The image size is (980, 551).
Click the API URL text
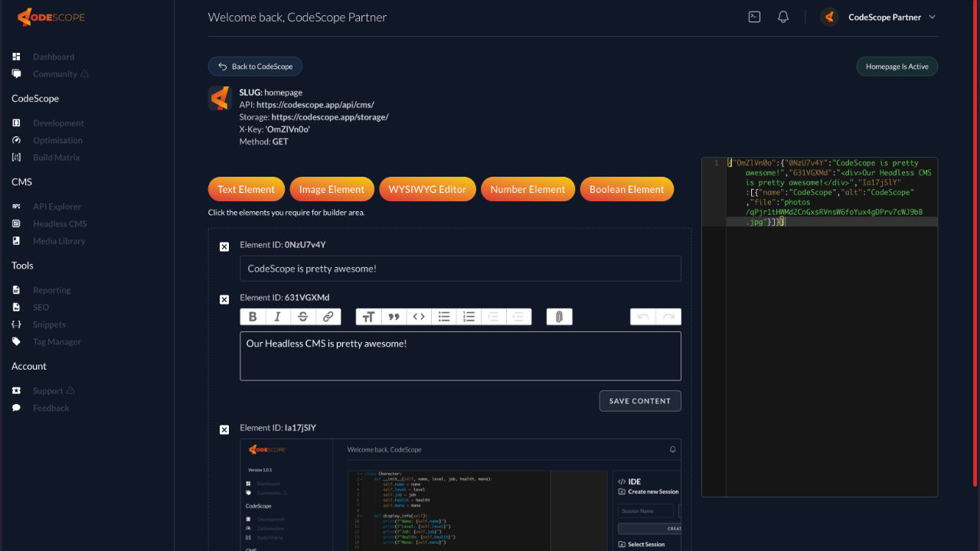click(315, 105)
